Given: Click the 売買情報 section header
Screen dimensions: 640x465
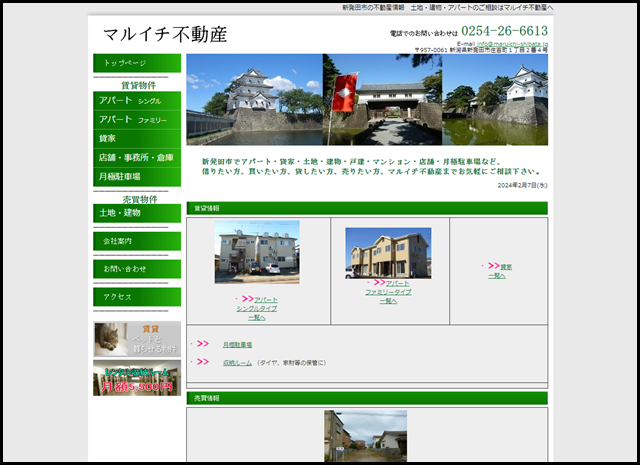Looking at the screenshot, I should pos(367,398).
